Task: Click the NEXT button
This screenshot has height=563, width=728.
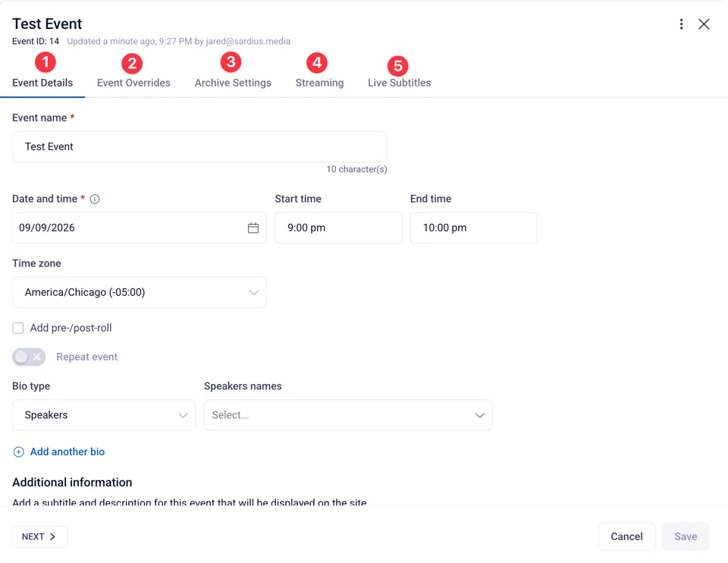Action: click(x=40, y=536)
